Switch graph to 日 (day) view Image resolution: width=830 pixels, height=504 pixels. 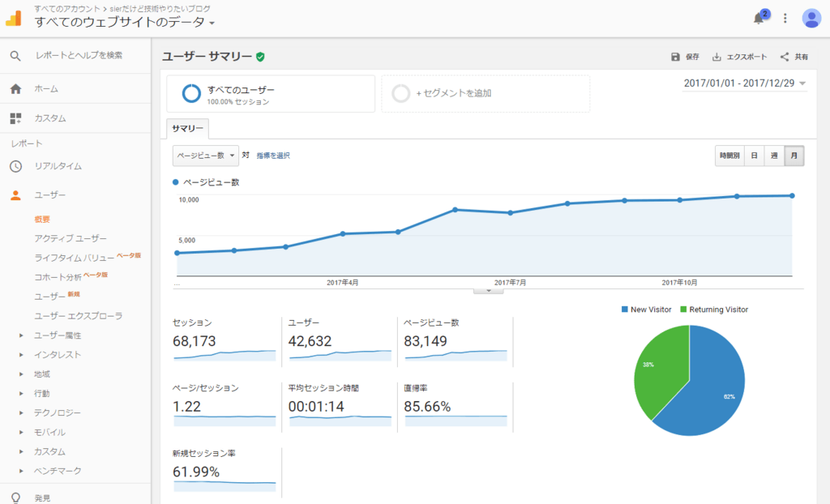tap(754, 156)
